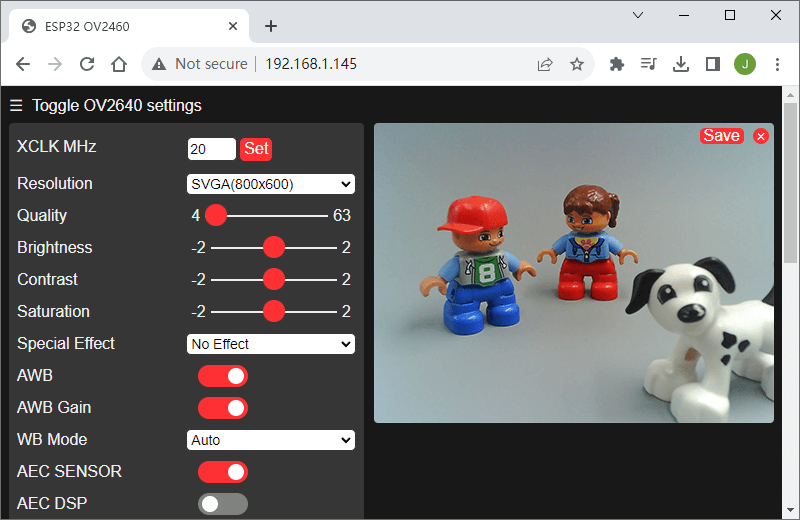Share this page via the share icon
Screen dimensions: 800x520
545,64
